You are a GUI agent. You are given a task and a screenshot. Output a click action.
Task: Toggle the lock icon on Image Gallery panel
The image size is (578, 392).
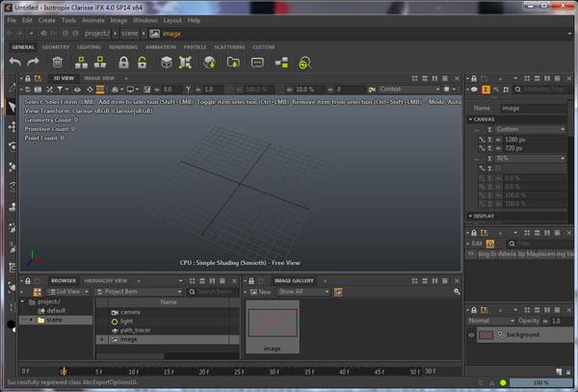(251, 280)
